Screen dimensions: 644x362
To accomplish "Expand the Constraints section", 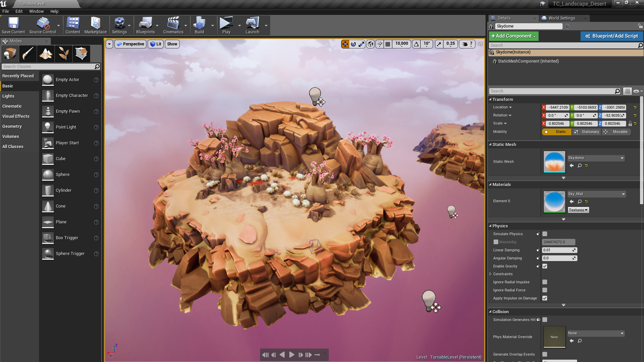I will click(490, 274).
